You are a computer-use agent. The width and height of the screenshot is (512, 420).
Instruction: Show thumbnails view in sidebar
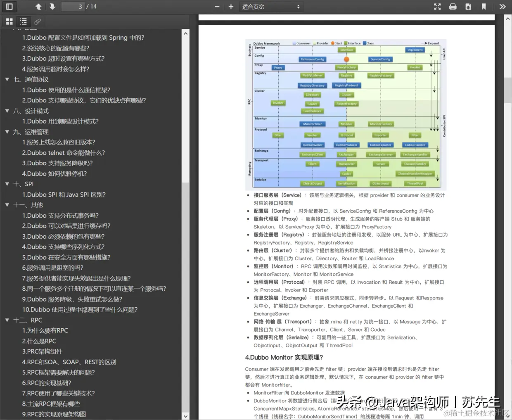pyautogui.click(x=9, y=21)
